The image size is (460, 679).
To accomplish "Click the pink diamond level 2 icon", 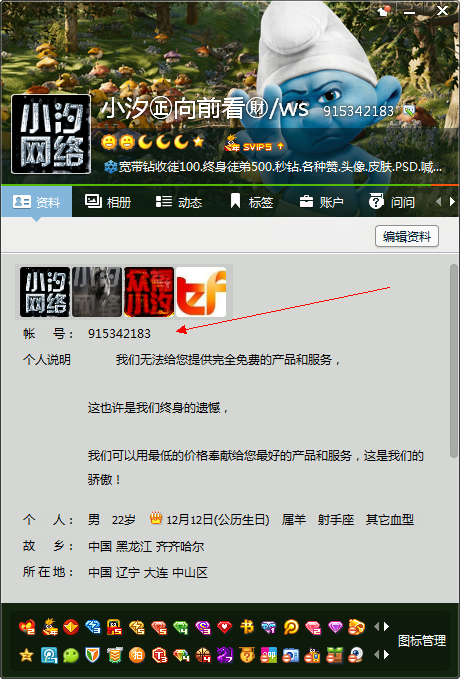I will 313,627.
